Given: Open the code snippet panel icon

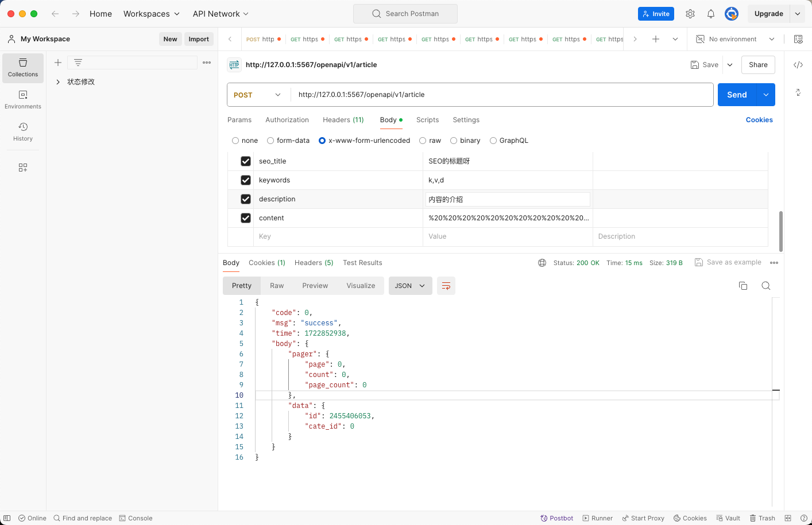Looking at the screenshot, I should (x=798, y=65).
